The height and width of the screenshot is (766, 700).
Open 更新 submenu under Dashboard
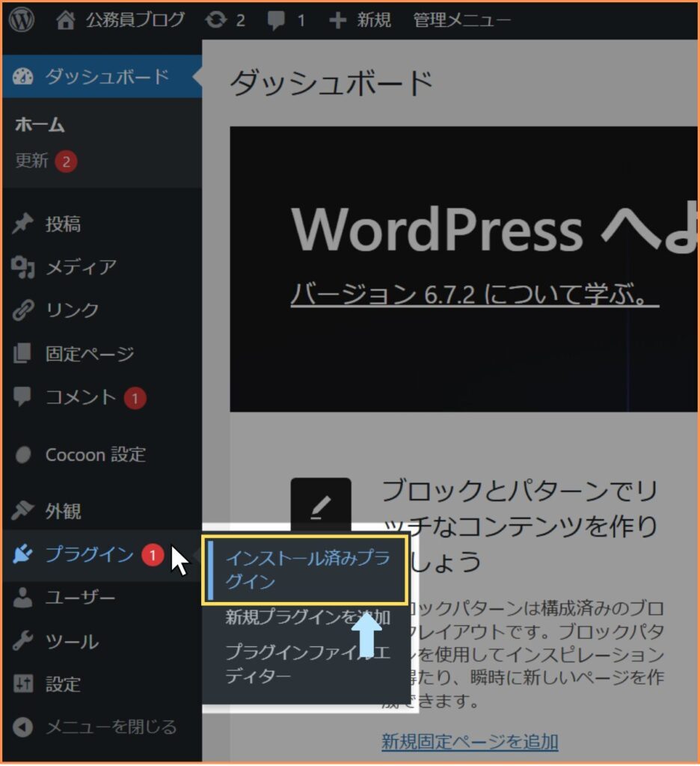(31, 160)
